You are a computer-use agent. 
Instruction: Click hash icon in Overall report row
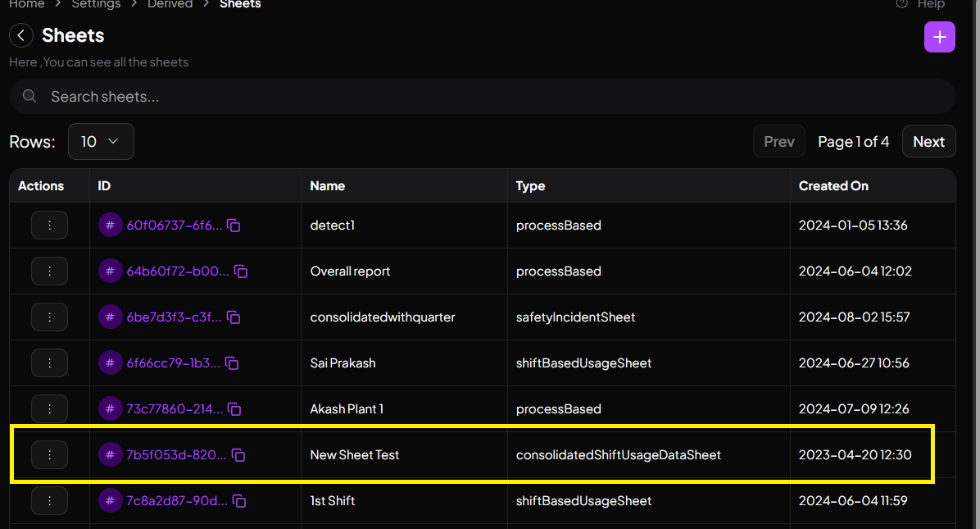click(110, 271)
